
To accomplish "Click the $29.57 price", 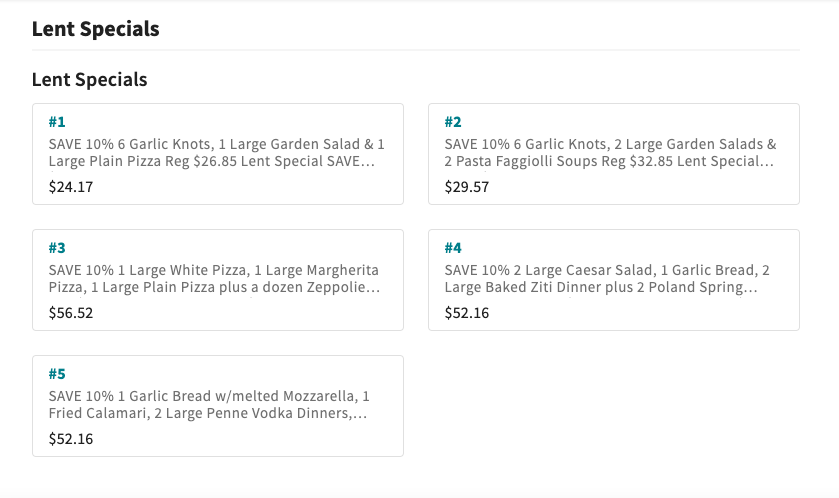I will click(x=466, y=186).
